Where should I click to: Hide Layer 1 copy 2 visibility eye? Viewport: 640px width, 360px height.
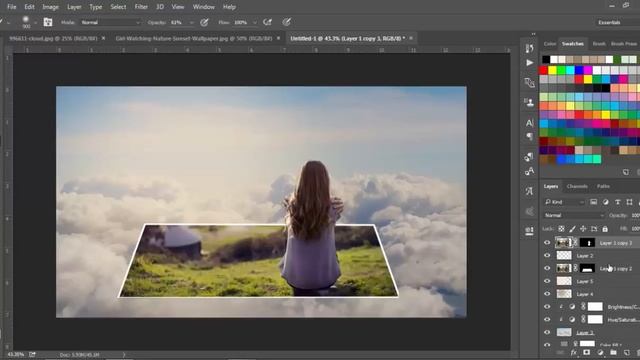[x=547, y=268]
